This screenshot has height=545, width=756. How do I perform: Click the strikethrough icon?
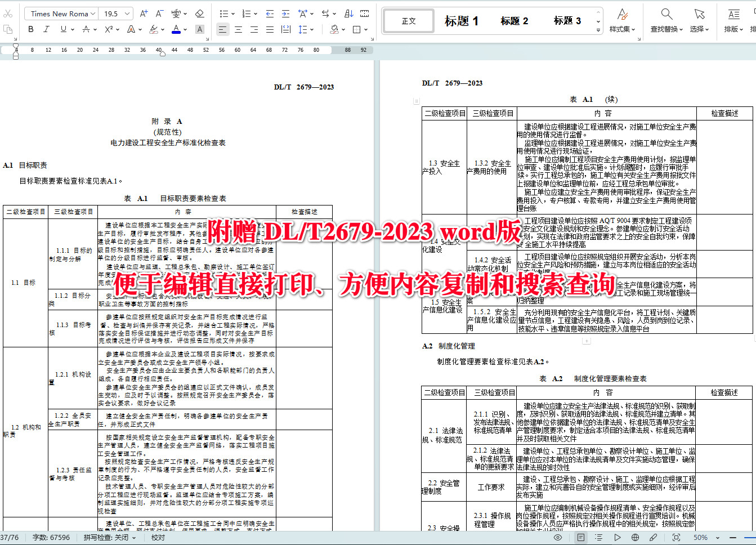pos(86,29)
